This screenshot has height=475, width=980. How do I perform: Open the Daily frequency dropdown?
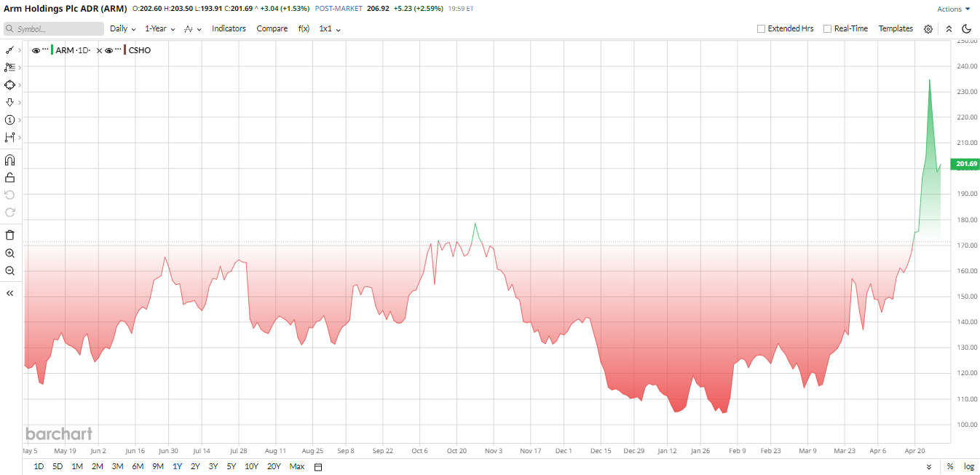[123, 28]
